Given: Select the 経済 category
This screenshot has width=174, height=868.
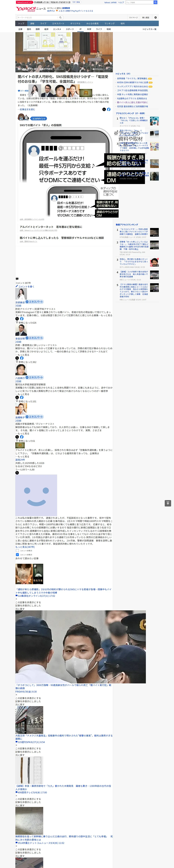Looking at the screenshot, I should click(x=46, y=29).
